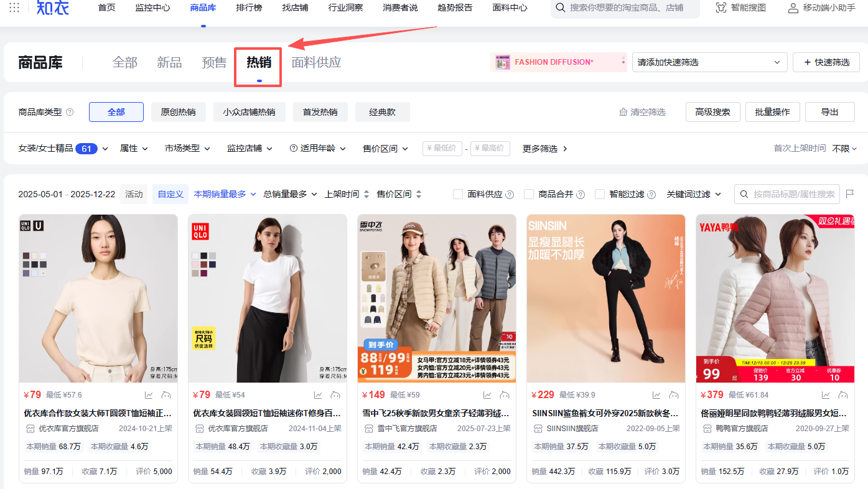Viewport: 868px width, 489px height.
Task: Click the 批量操作 button
Action: pos(772,112)
